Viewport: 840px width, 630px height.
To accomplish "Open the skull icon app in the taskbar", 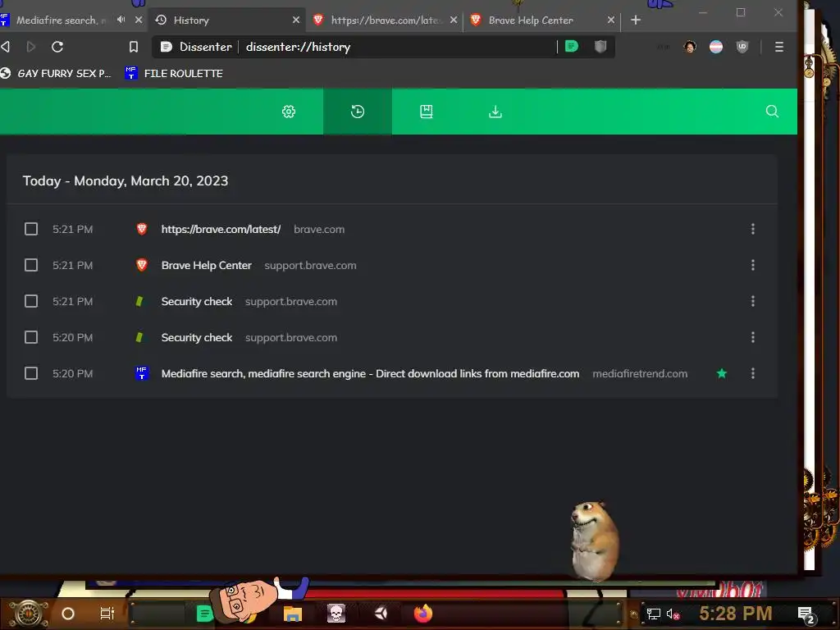I will [x=336, y=614].
